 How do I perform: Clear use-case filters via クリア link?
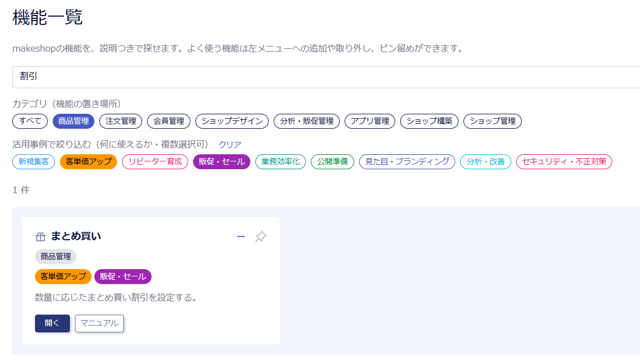click(x=230, y=144)
